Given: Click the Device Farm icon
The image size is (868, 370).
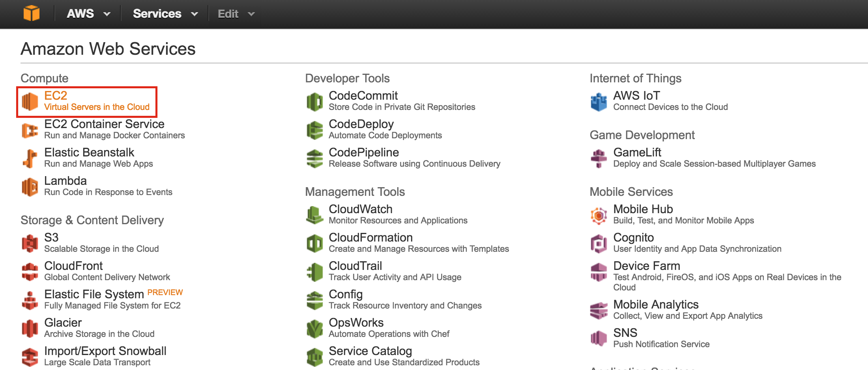Looking at the screenshot, I should click(x=599, y=272).
